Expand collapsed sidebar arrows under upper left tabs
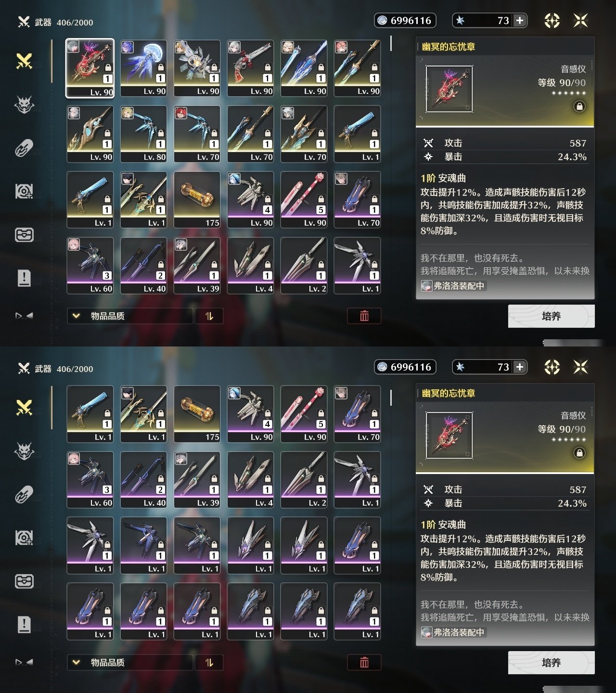 (x=24, y=316)
